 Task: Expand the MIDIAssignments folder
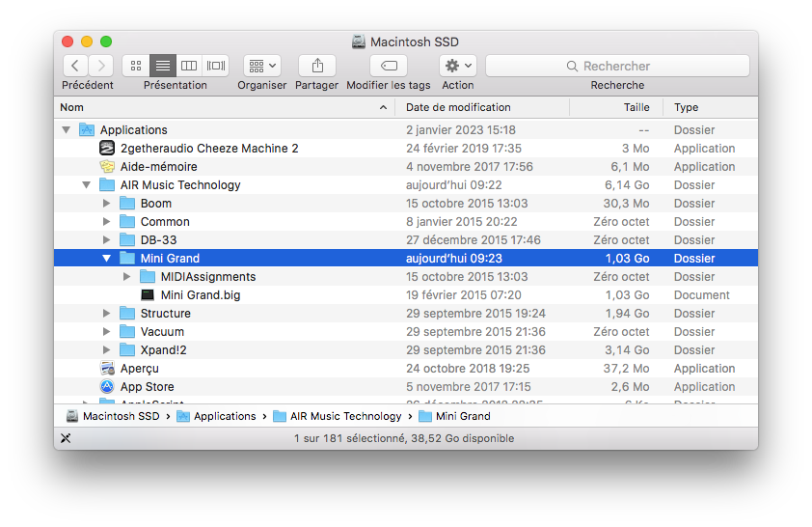[126, 277]
